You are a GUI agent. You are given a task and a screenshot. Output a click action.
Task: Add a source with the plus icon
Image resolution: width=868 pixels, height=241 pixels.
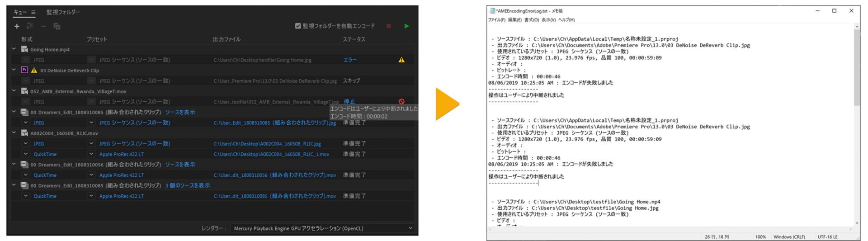[x=17, y=26]
